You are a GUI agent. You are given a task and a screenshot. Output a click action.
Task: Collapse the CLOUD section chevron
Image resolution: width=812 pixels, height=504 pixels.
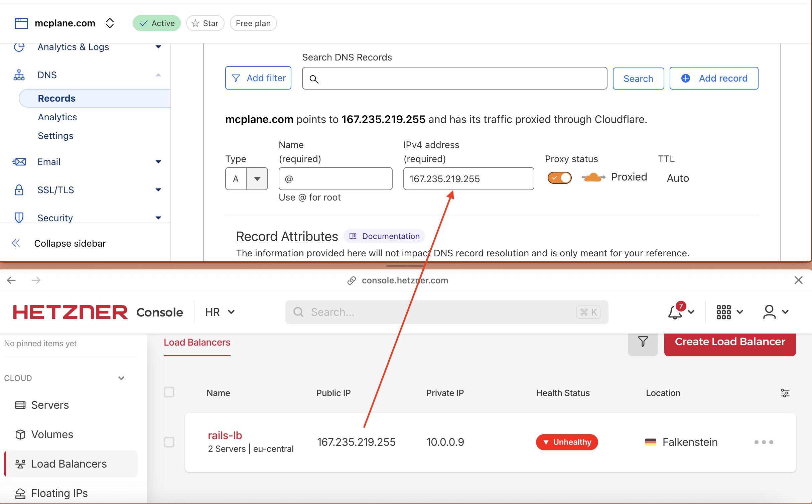coord(121,378)
